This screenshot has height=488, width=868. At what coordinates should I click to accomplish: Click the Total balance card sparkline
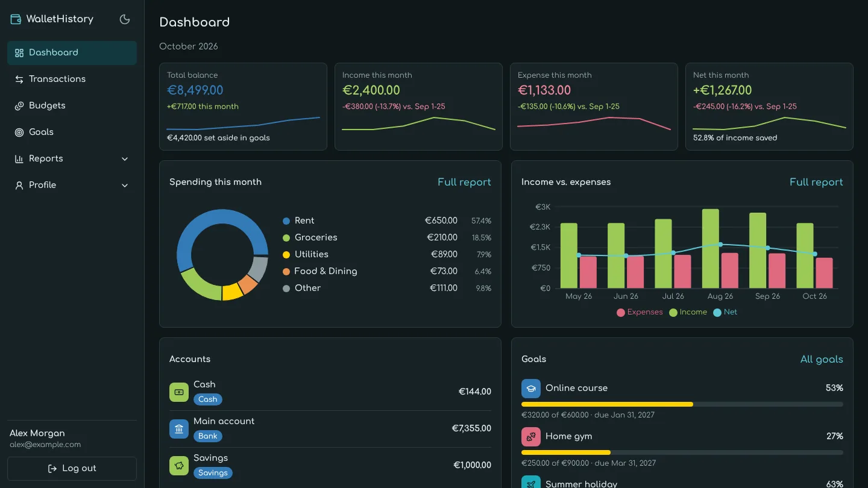click(x=244, y=124)
